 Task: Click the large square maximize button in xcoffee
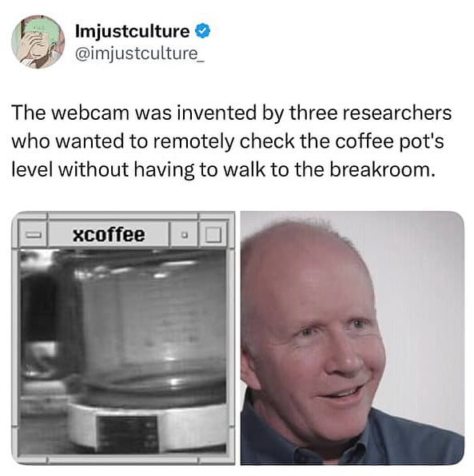tap(213, 234)
